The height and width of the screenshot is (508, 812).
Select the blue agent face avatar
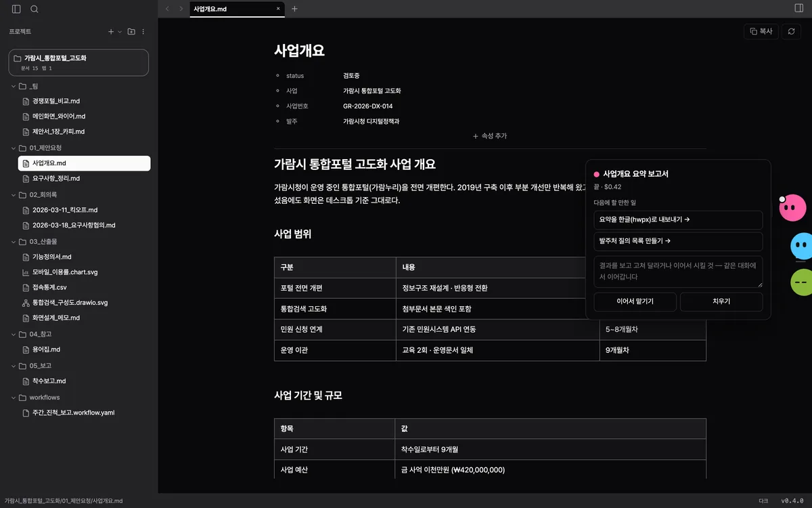point(802,246)
